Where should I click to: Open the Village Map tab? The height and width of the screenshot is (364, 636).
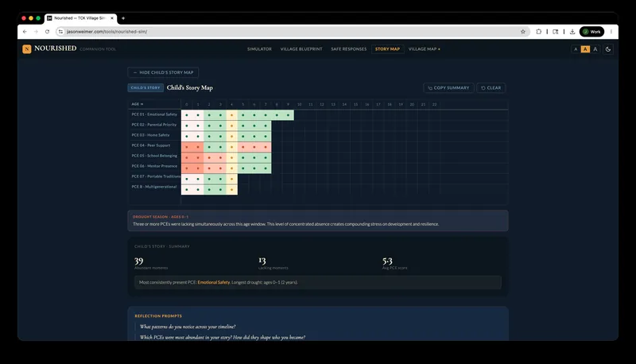(424, 49)
